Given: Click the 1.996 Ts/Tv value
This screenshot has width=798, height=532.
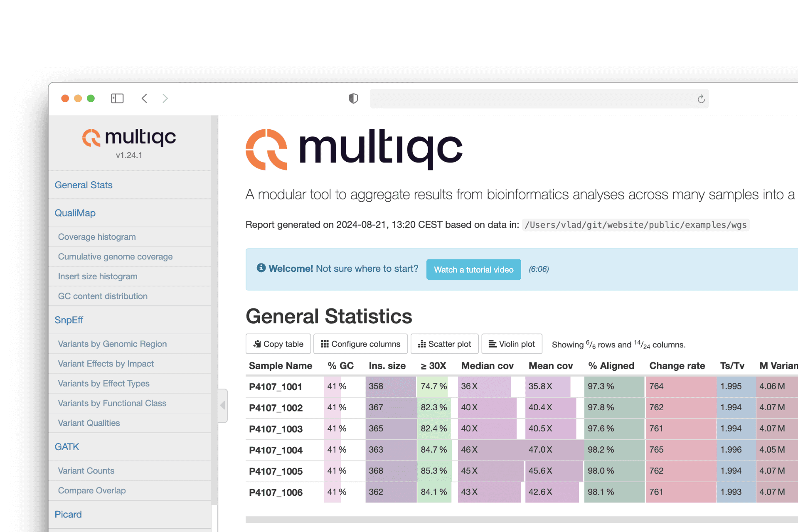Looking at the screenshot, I should coord(736,450).
